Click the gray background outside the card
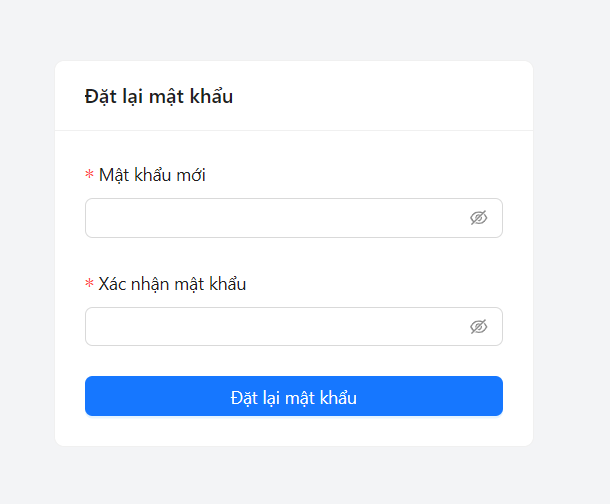 (570, 250)
